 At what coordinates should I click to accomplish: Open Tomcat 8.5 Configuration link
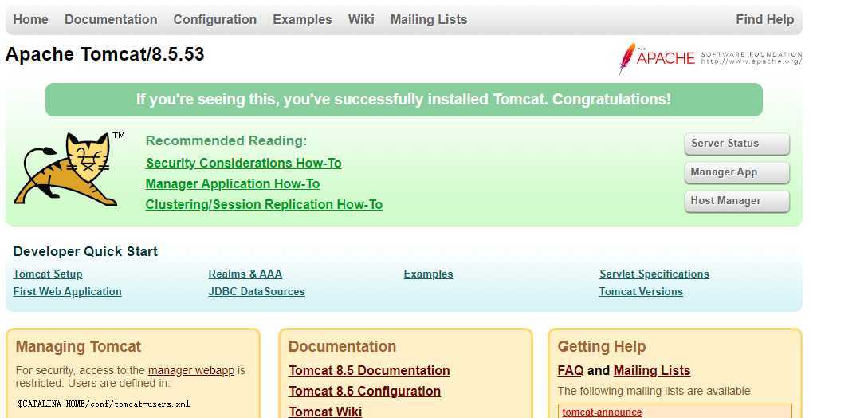coord(365,392)
